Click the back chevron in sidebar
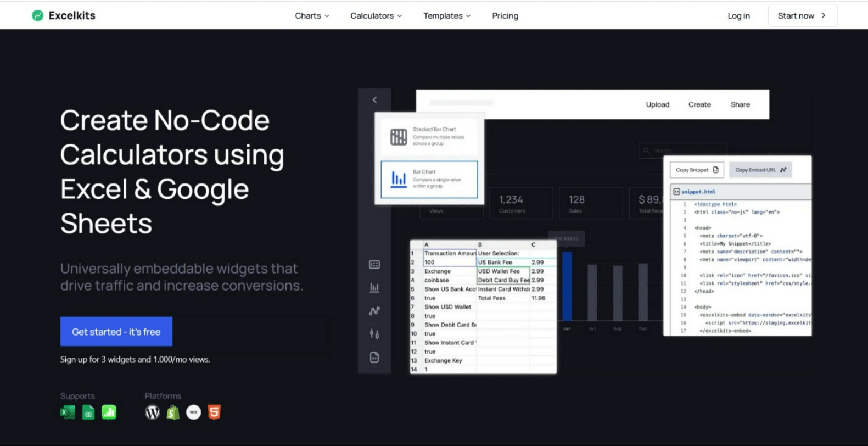This screenshot has height=446, width=868. (x=374, y=99)
